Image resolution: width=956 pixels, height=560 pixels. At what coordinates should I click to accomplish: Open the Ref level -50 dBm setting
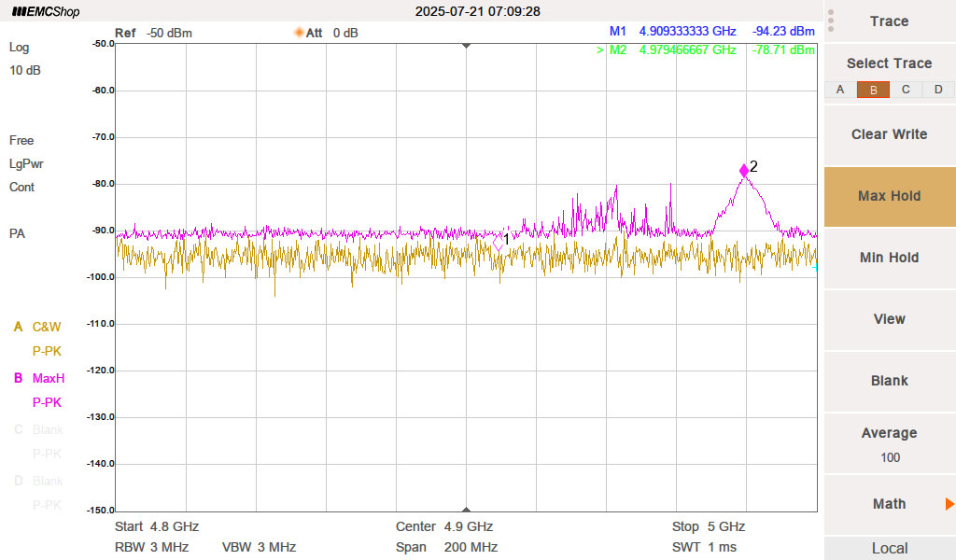pos(153,33)
